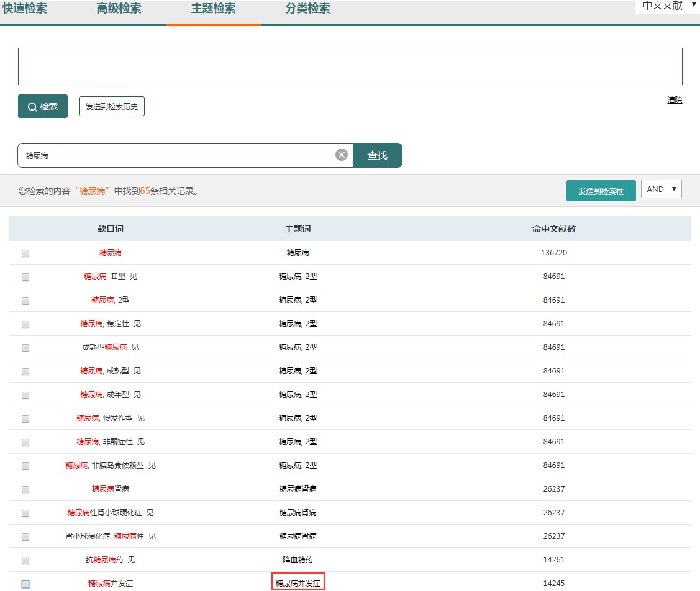Check the box for 糖尿病 row
Viewport: 700px width, 591px height.
[25, 254]
